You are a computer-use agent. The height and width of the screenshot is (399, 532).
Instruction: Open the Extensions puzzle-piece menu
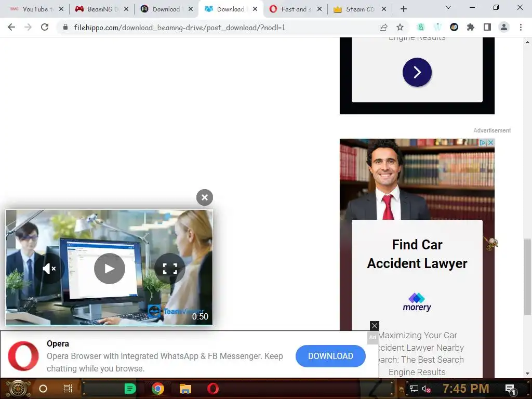pos(471,27)
